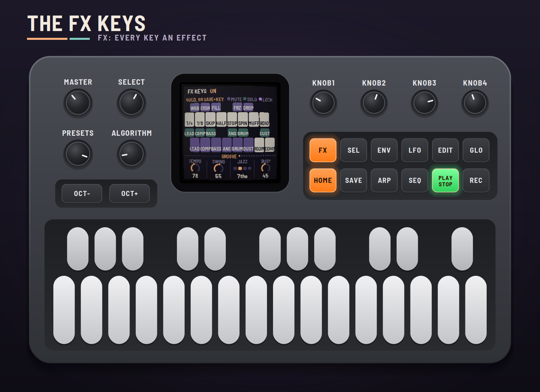The height and width of the screenshot is (392, 540).
Task: Select the highlighted JAZZ 7ths option
Action: [x=240, y=168]
